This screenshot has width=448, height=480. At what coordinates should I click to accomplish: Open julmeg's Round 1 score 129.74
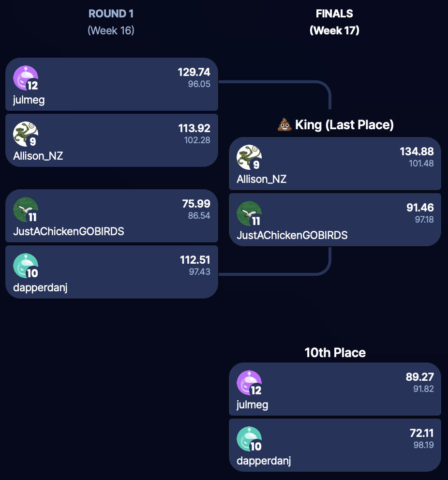[x=194, y=73]
